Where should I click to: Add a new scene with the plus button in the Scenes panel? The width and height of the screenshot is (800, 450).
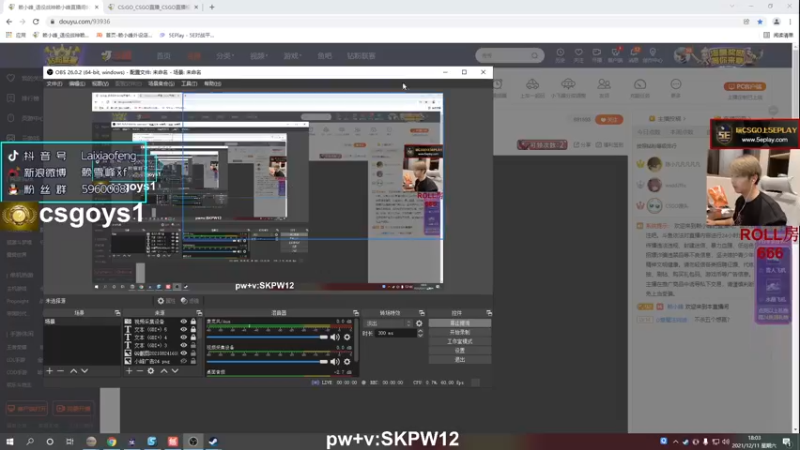[x=49, y=371]
